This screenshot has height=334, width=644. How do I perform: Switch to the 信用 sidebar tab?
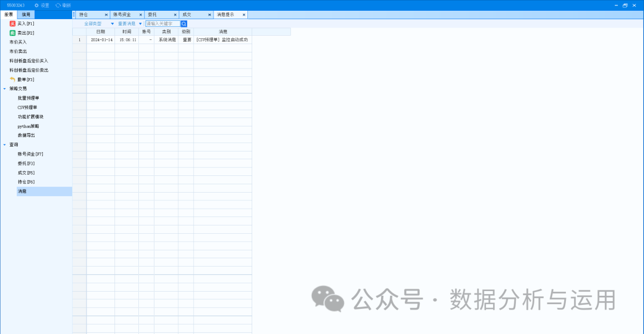[x=26, y=14]
